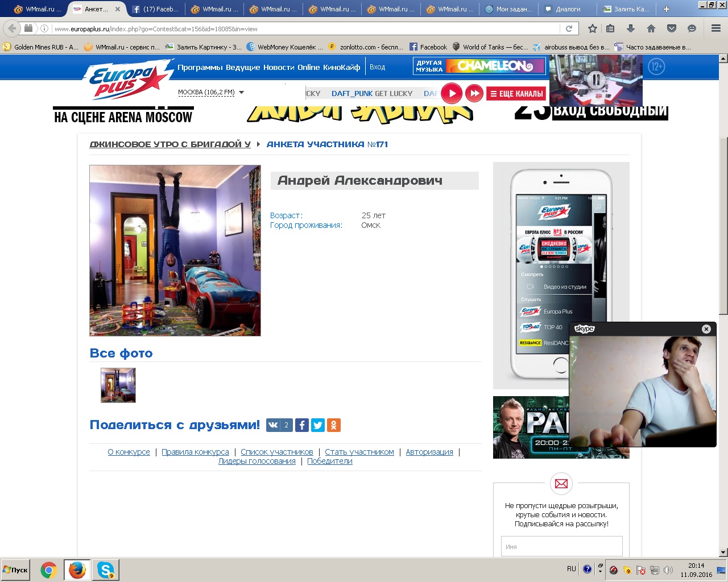Reload the page with the refresh button
Screen dimensions: 728x582
tap(569, 28)
